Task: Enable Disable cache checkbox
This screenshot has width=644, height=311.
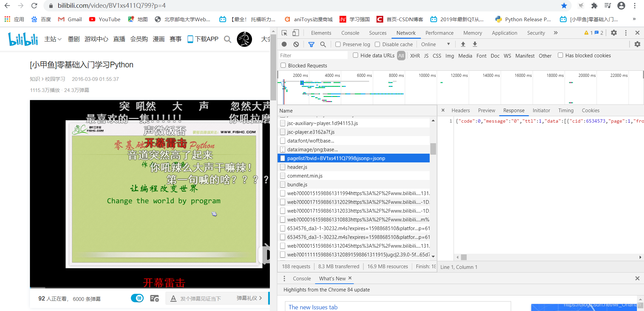Action: [x=378, y=44]
